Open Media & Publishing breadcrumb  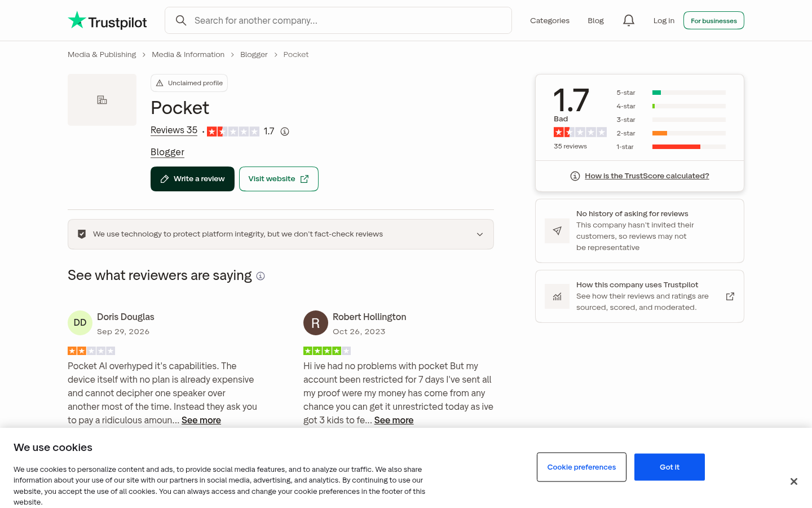tap(102, 55)
